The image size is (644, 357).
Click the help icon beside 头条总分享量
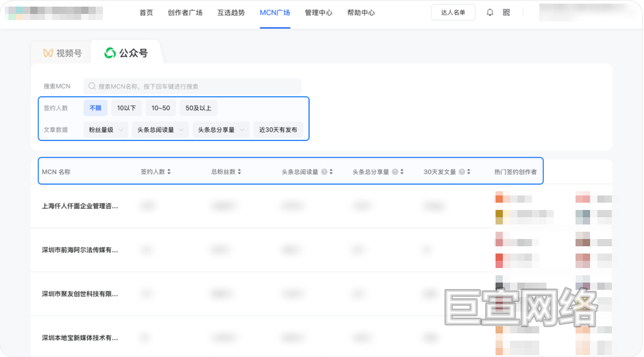[x=395, y=172]
